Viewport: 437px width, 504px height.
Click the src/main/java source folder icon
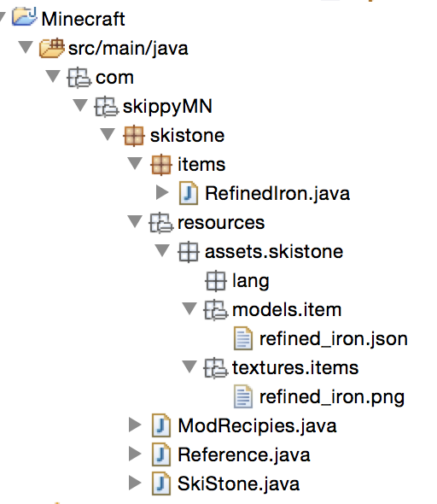point(52,48)
